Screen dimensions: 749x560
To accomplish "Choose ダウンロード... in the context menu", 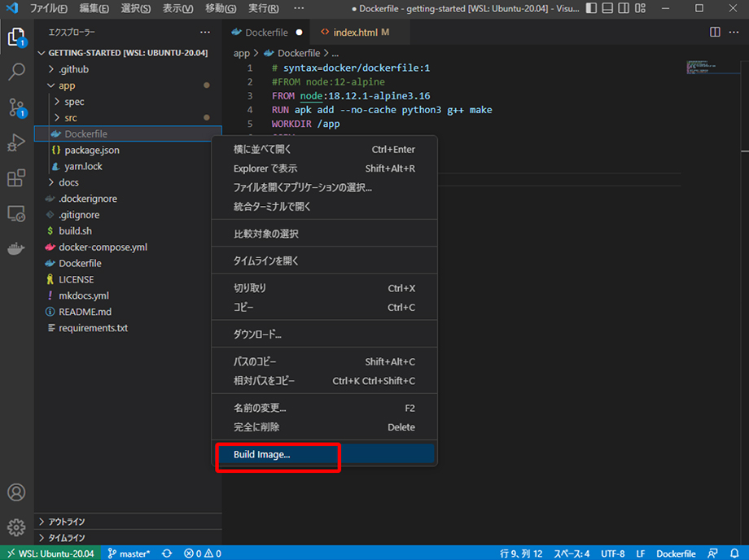I will (x=324, y=335).
